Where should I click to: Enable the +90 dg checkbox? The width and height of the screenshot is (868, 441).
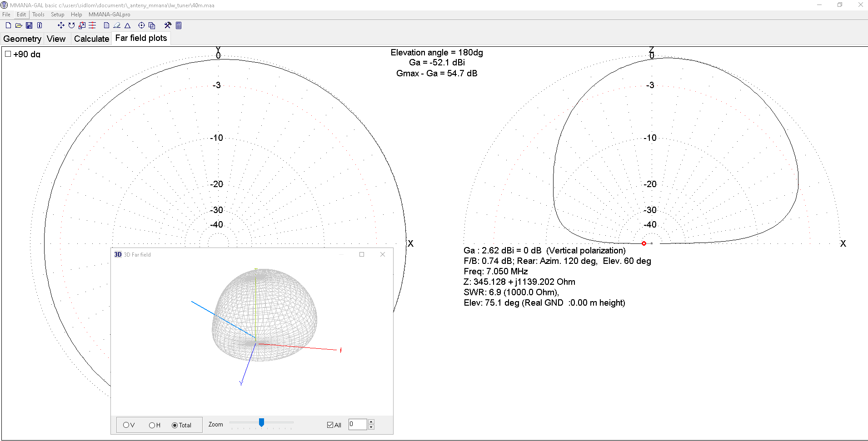(x=8, y=54)
